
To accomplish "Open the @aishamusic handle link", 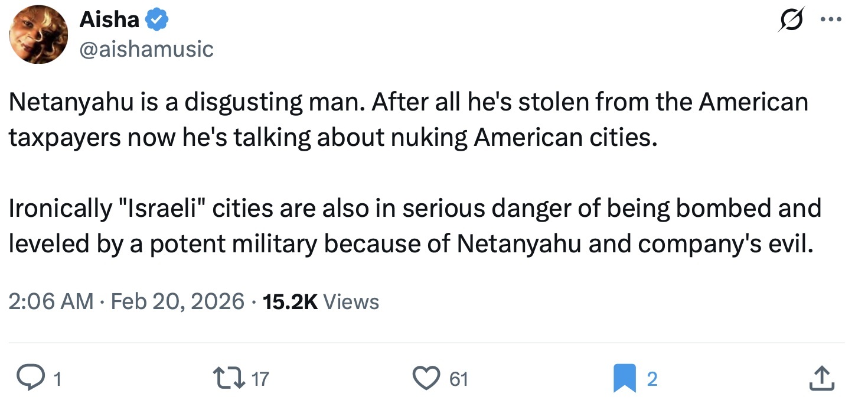I will pyautogui.click(x=146, y=49).
